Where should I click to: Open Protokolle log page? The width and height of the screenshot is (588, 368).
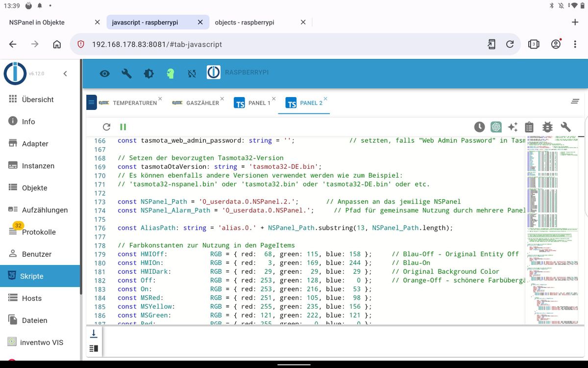coord(40,232)
